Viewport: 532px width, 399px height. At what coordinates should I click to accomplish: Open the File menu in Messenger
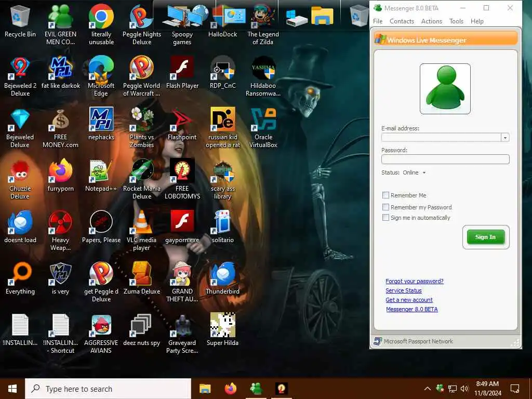[378, 21]
